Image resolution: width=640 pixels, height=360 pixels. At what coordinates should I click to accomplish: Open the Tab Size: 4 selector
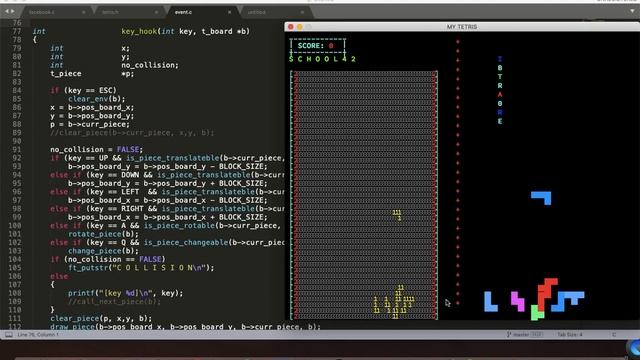point(570,335)
